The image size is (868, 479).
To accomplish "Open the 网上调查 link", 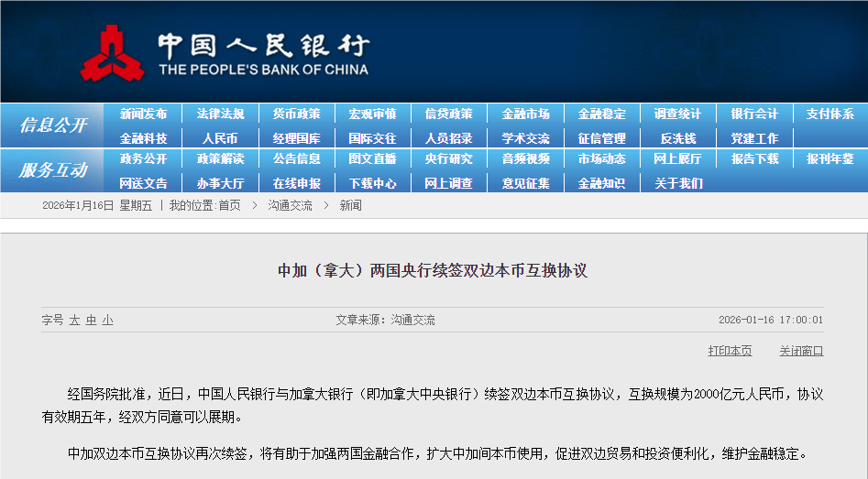I will pyautogui.click(x=448, y=183).
